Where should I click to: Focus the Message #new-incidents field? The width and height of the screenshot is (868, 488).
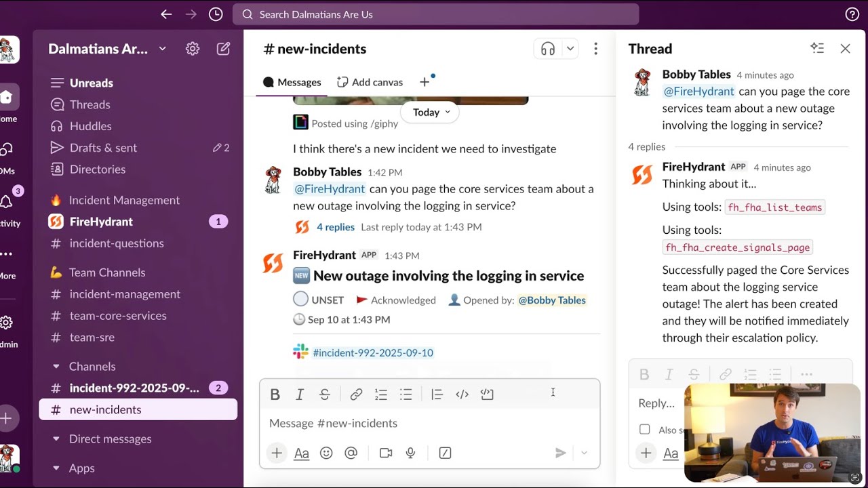click(429, 424)
